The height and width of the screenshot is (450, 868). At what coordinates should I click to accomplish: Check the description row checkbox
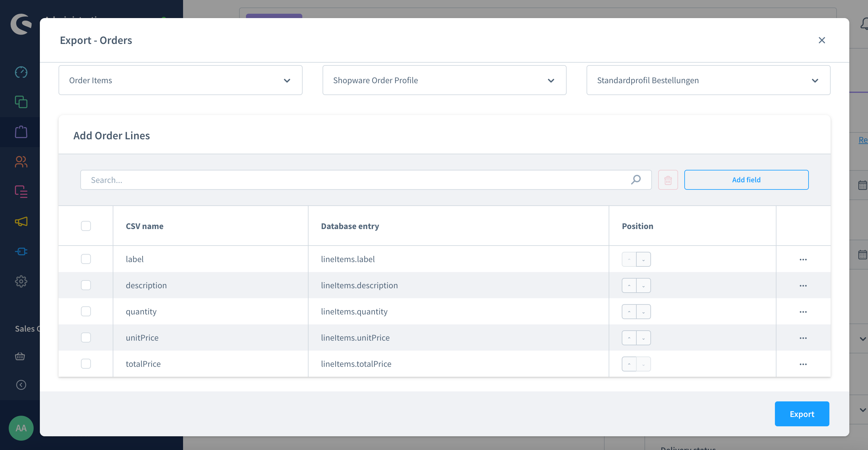(x=86, y=285)
